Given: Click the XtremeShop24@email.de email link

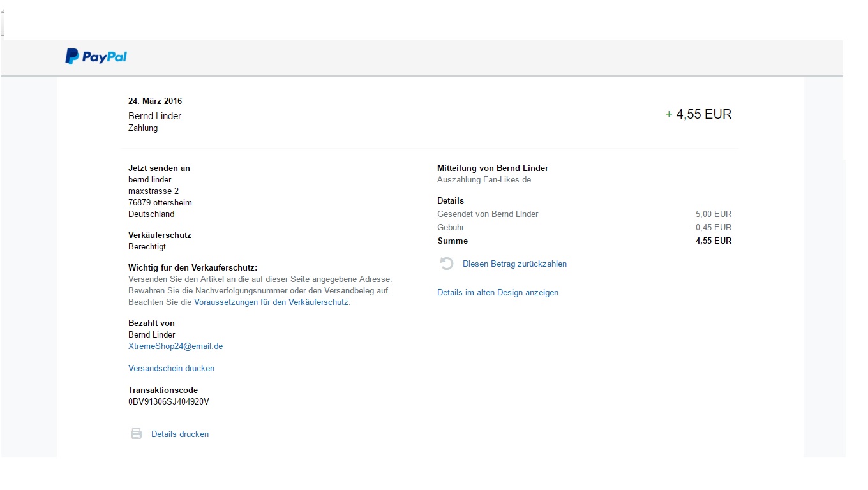Looking at the screenshot, I should [x=176, y=346].
